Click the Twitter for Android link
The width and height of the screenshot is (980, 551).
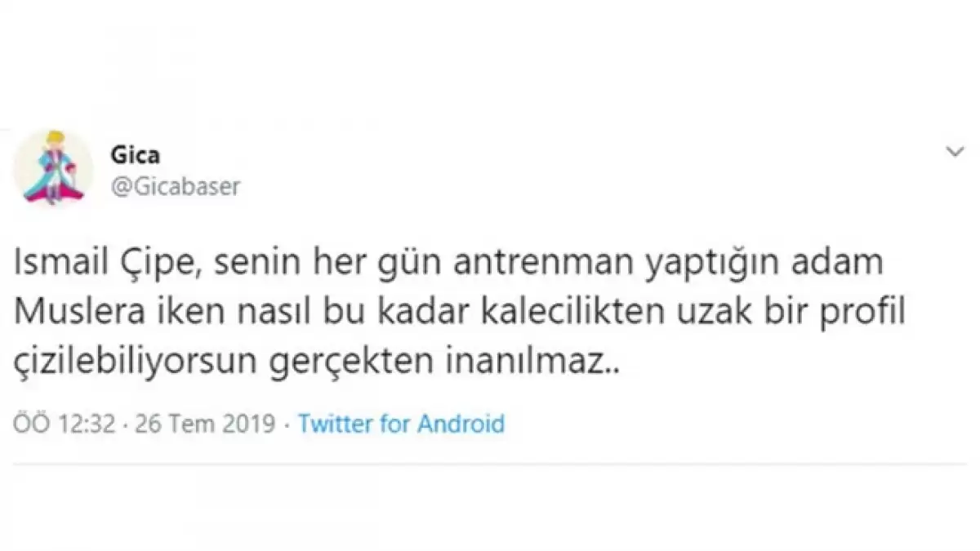pyautogui.click(x=401, y=424)
